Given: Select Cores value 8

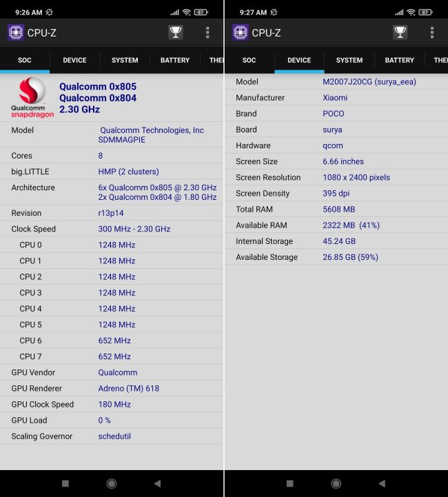Looking at the screenshot, I should tap(101, 156).
